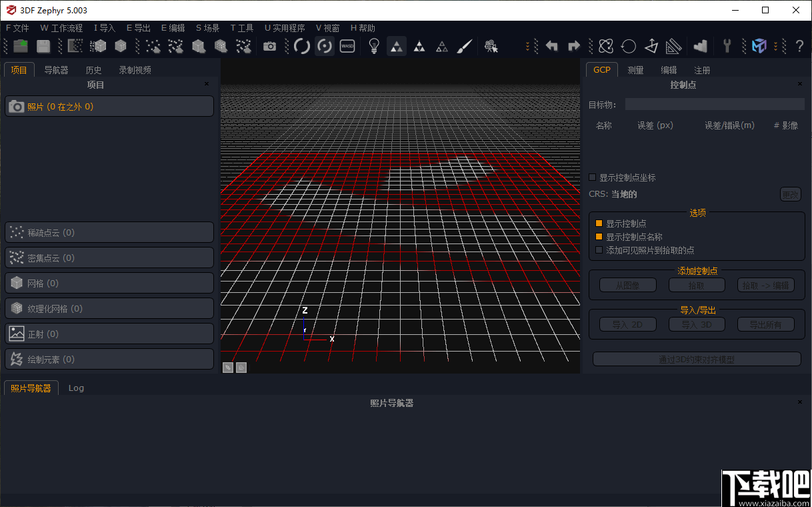The image size is (812, 507).
Task: Open the wrench settings icon
Action: click(x=727, y=46)
